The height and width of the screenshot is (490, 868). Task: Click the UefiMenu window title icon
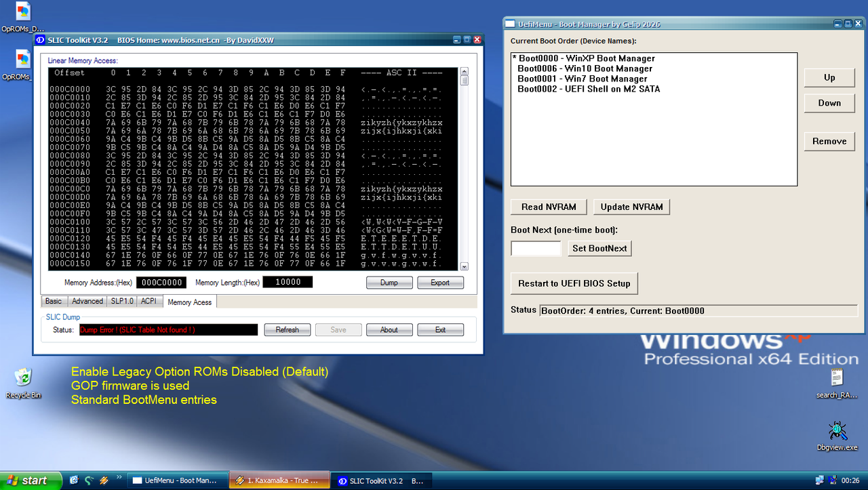(511, 24)
